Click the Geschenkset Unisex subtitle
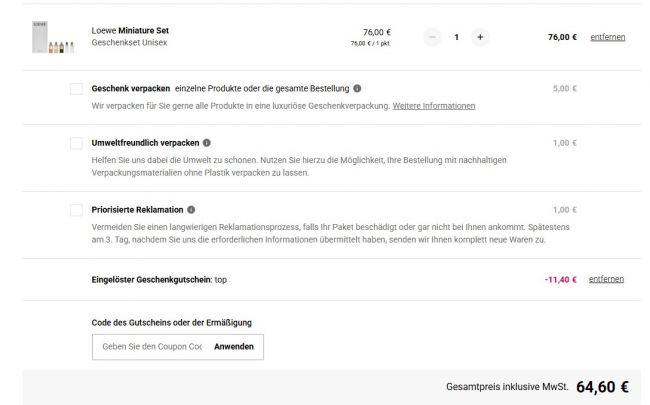This screenshot has height=405, width=650. (x=129, y=43)
